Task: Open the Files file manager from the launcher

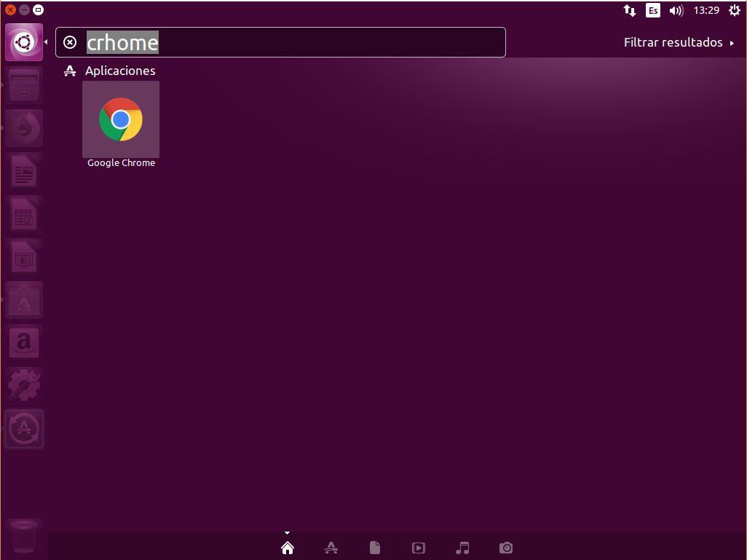Action: point(24,86)
